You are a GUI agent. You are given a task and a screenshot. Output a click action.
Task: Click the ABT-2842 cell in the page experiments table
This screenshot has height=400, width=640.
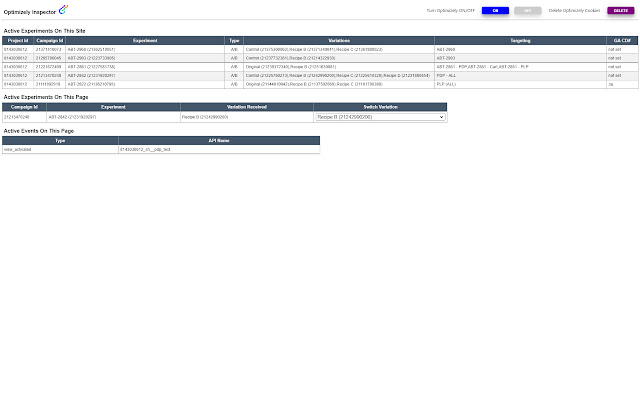click(113, 117)
